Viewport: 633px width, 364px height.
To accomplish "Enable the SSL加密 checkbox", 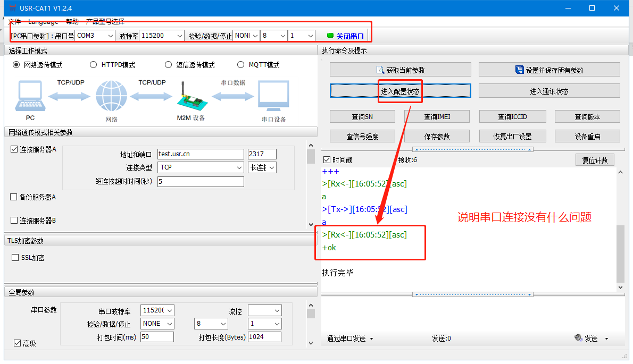I will click(x=15, y=258).
